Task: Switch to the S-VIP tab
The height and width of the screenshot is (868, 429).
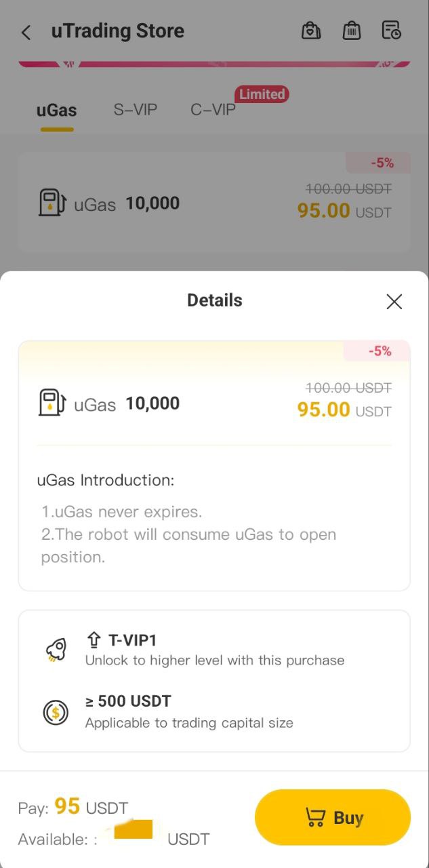Action: pos(136,110)
